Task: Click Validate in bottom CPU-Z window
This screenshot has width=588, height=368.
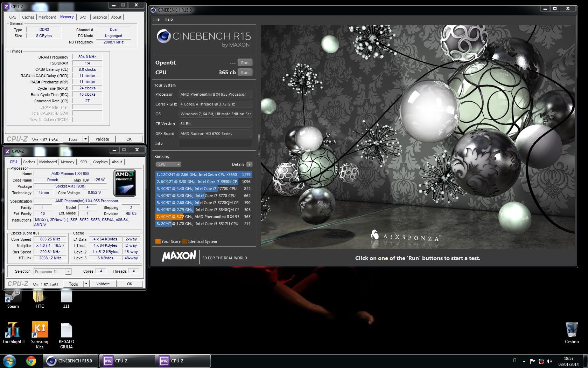Action: pos(103,284)
